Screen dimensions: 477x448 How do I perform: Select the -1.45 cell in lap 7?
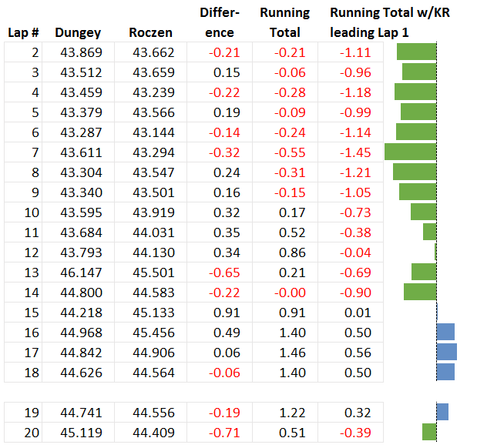(354, 152)
